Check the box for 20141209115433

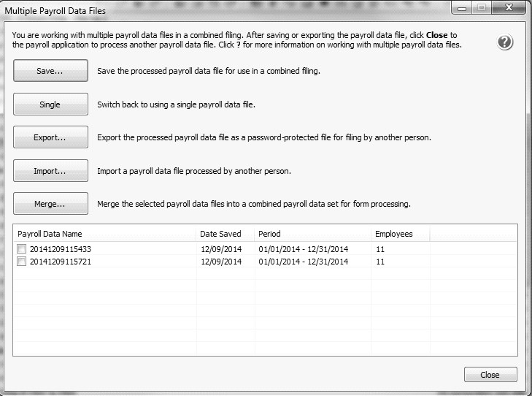(x=21, y=249)
